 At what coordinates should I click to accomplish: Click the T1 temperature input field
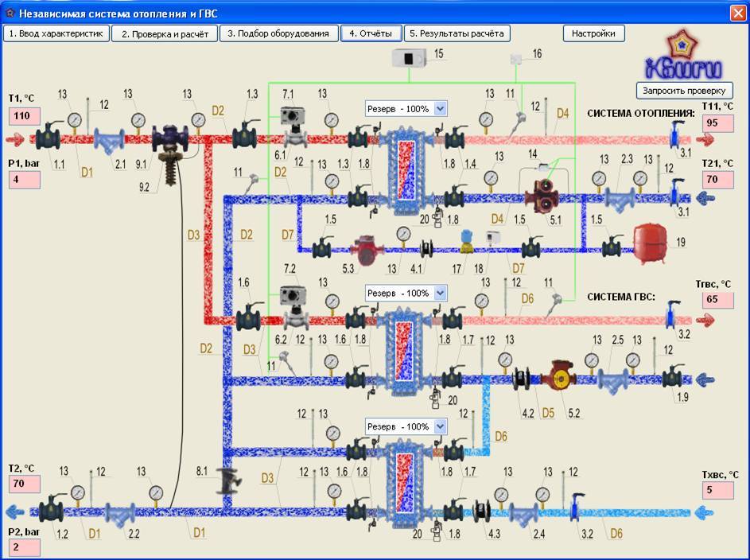[24, 116]
